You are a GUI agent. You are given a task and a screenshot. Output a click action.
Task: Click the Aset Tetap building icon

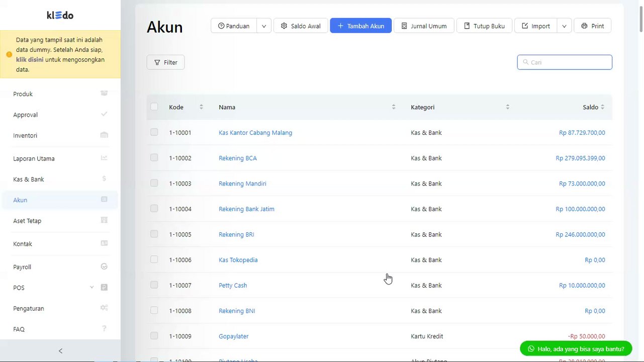tap(104, 220)
